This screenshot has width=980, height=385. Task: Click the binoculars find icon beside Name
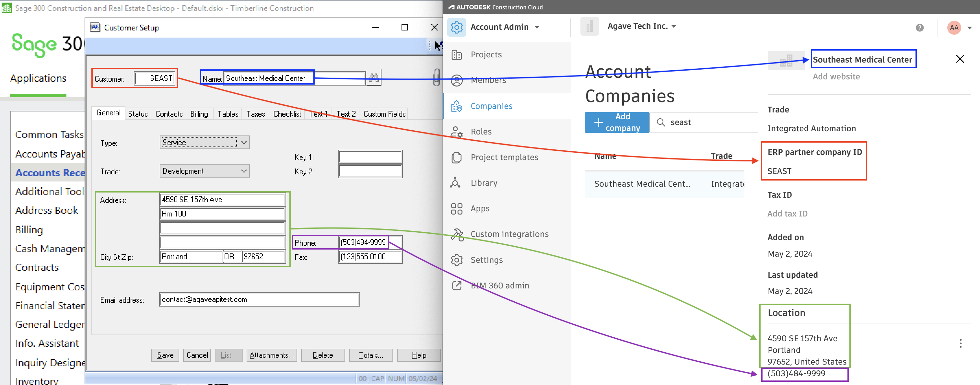[x=374, y=77]
